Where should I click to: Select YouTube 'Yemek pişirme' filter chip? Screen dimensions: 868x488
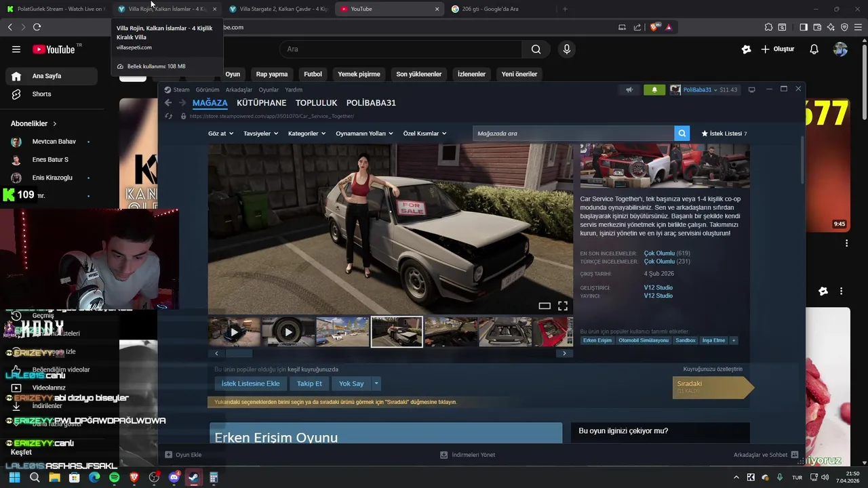359,74
